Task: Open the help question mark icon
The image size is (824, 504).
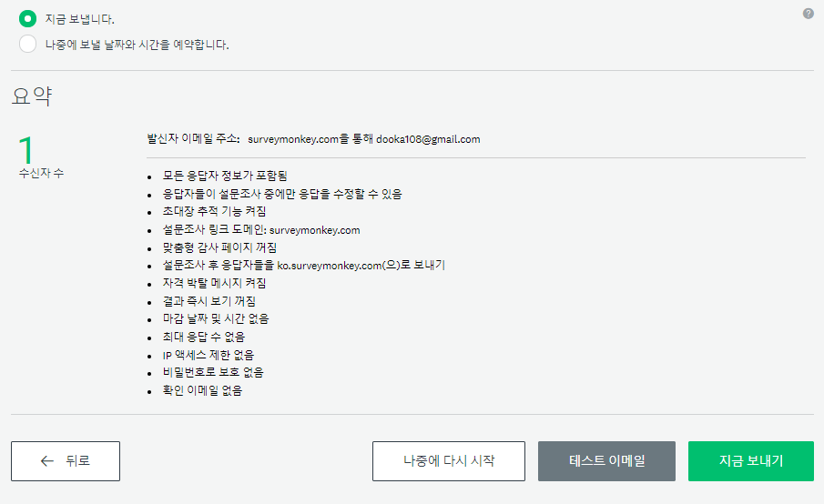Action: coord(809,14)
